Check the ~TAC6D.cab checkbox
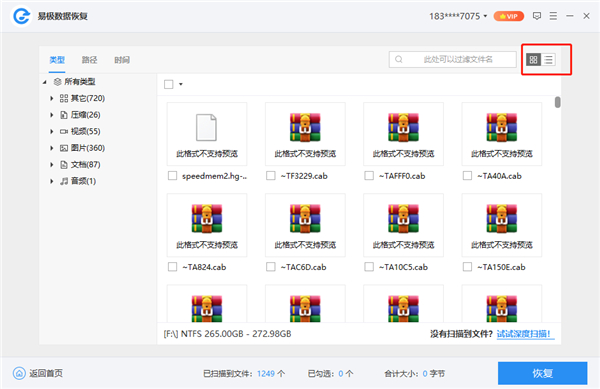600x389 pixels. (271, 267)
